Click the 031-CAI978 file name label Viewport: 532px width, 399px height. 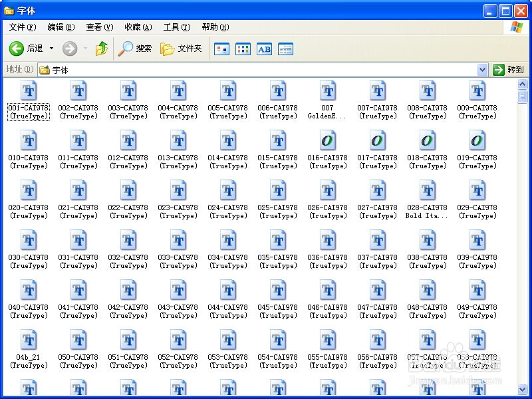(78, 261)
